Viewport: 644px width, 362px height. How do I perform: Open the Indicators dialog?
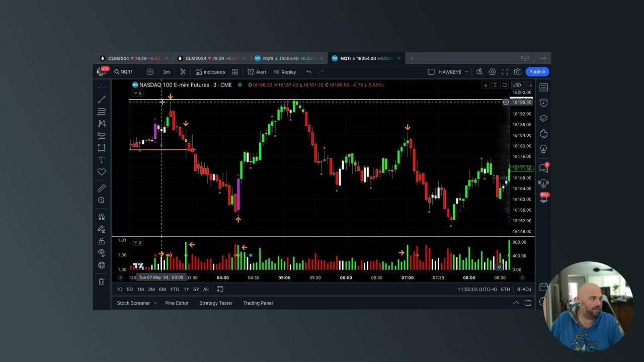(210, 72)
